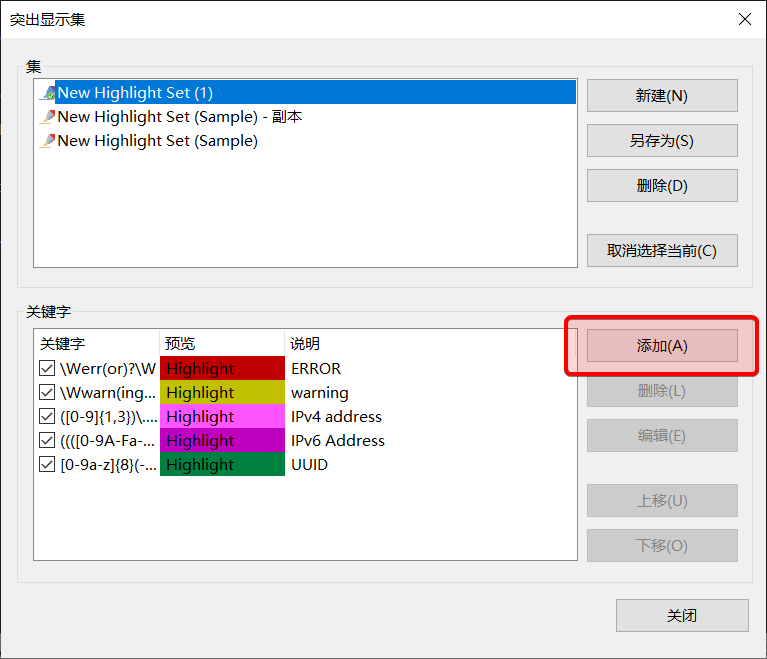Close the dialog with 关闭 button

[682, 615]
